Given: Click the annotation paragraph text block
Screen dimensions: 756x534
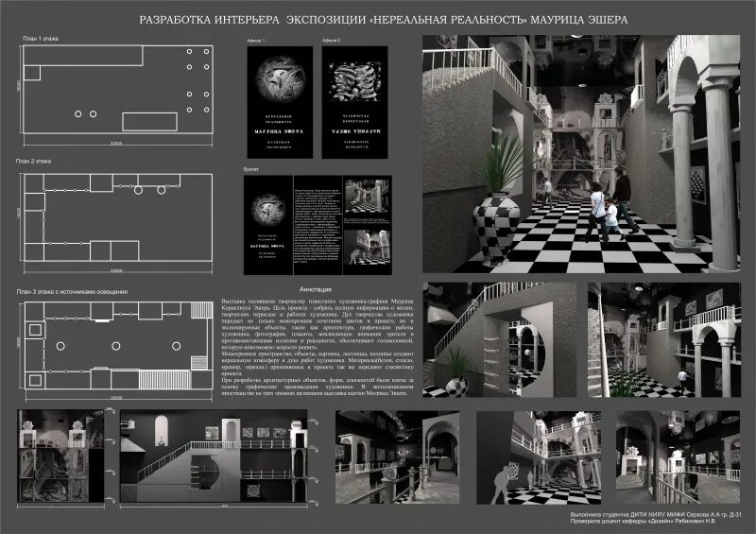Looking at the screenshot, I should click(x=318, y=347).
